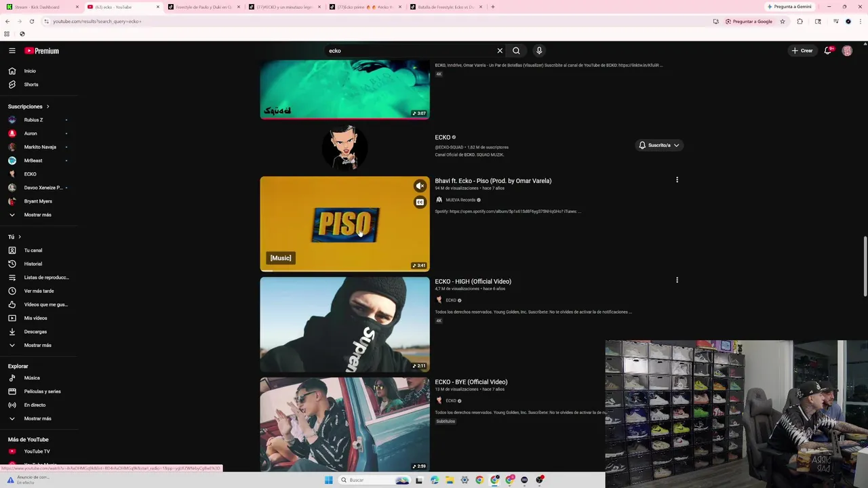Click the Preguntar a Gemini button

pyautogui.click(x=789, y=7)
